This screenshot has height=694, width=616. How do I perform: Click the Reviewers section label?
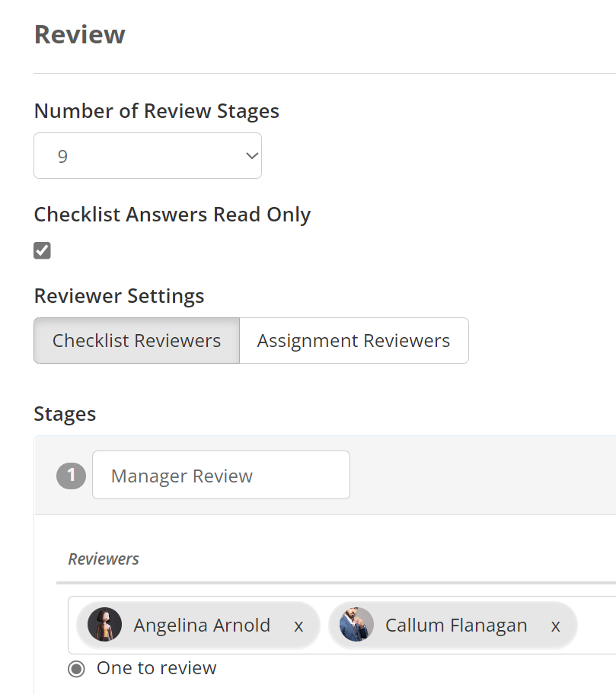click(x=104, y=559)
